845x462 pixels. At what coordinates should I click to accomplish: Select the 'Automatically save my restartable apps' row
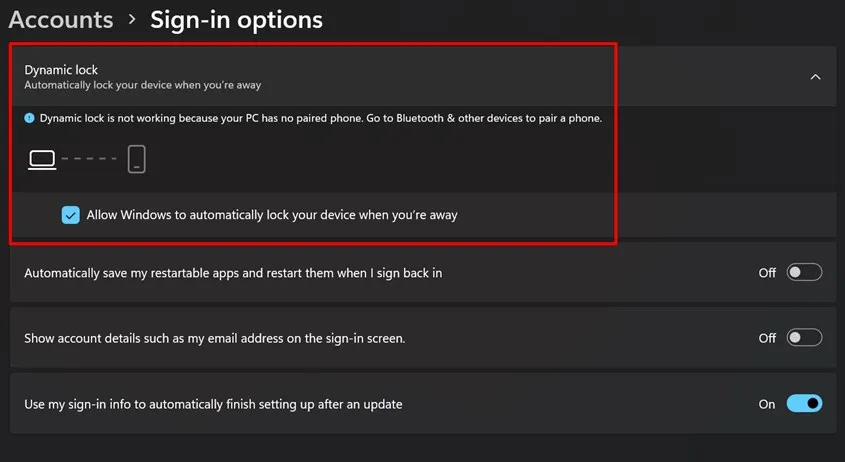coord(232,272)
